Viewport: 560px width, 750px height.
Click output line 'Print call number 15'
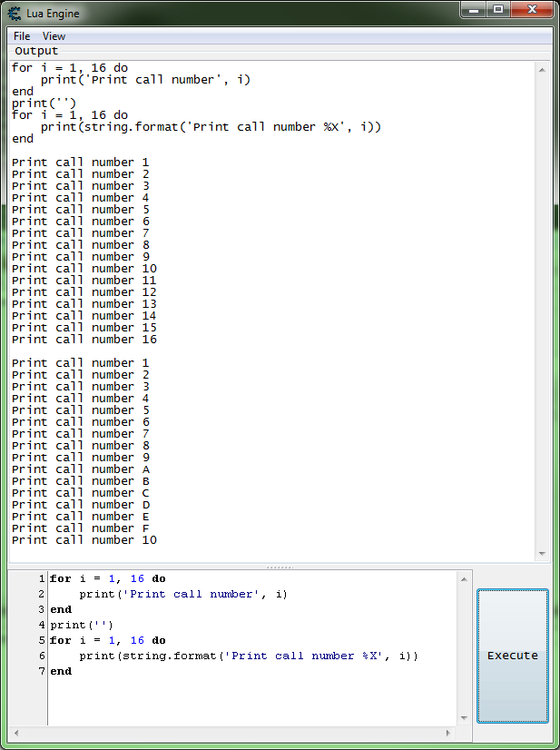click(84, 328)
